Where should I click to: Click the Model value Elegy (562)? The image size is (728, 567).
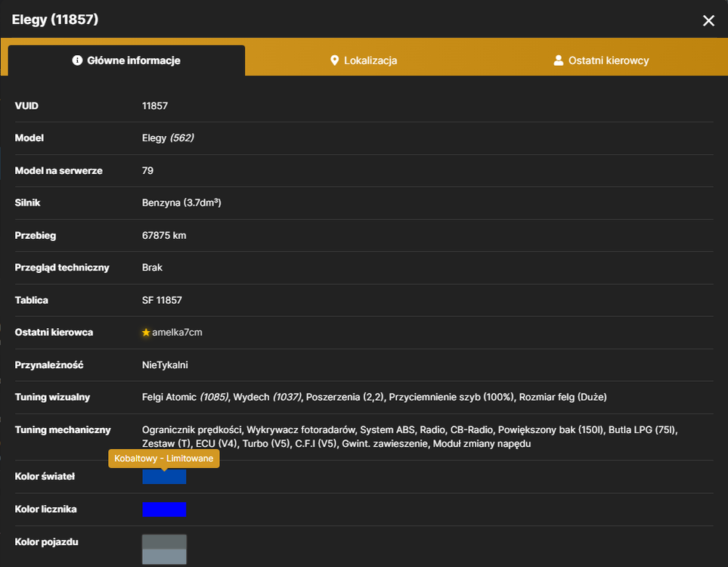pos(168,138)
